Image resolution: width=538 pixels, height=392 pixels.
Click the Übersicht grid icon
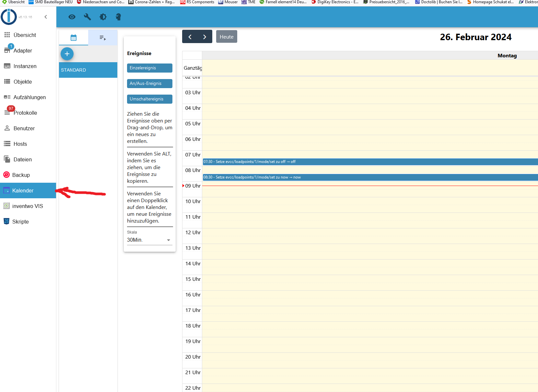coord(7,35)
